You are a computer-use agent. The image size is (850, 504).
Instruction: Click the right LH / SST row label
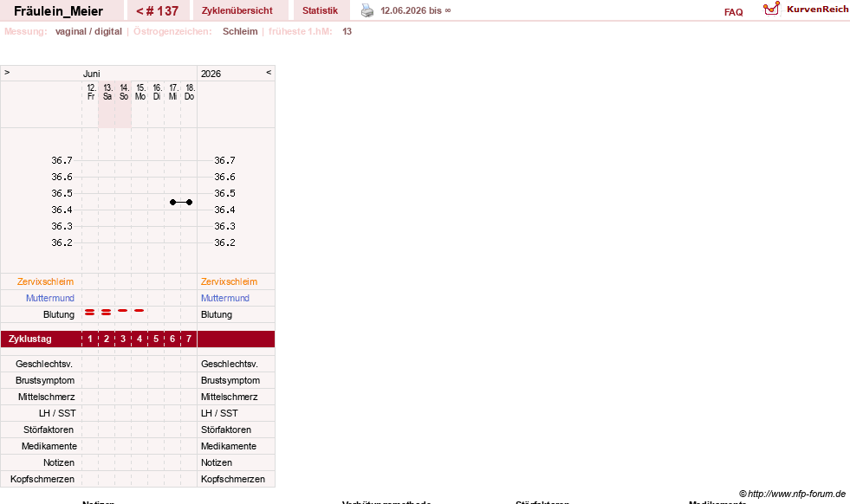click(x=219, y=413)
